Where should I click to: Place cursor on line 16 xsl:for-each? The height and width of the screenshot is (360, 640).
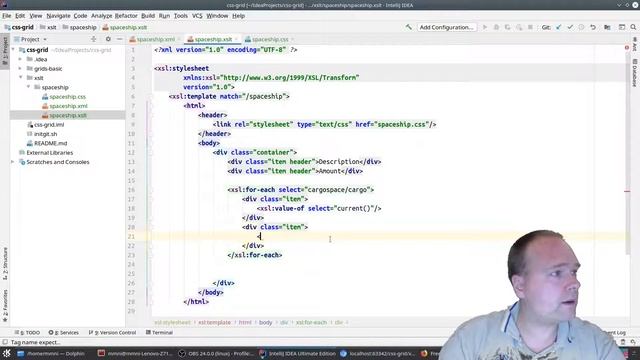coord(300,190)
